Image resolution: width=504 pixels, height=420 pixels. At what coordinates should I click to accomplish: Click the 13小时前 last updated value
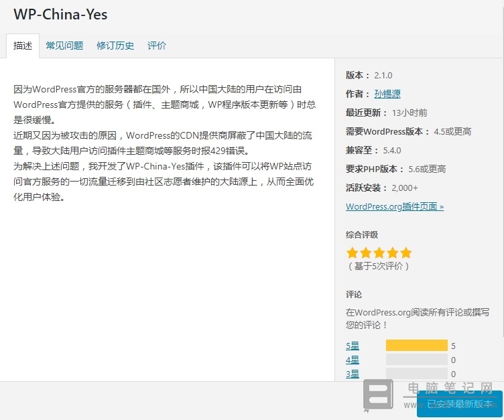click(409, 113)
